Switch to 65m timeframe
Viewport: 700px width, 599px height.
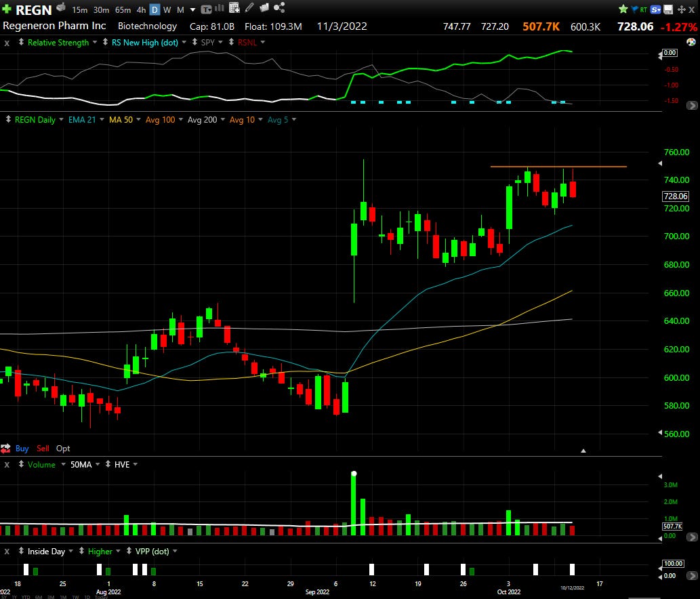click(123, 9)
